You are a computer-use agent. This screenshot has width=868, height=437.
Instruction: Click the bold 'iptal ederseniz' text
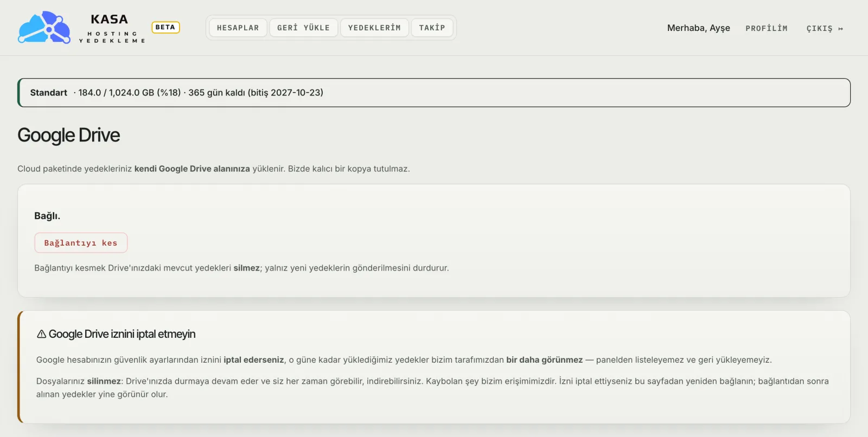pos(254,360)
